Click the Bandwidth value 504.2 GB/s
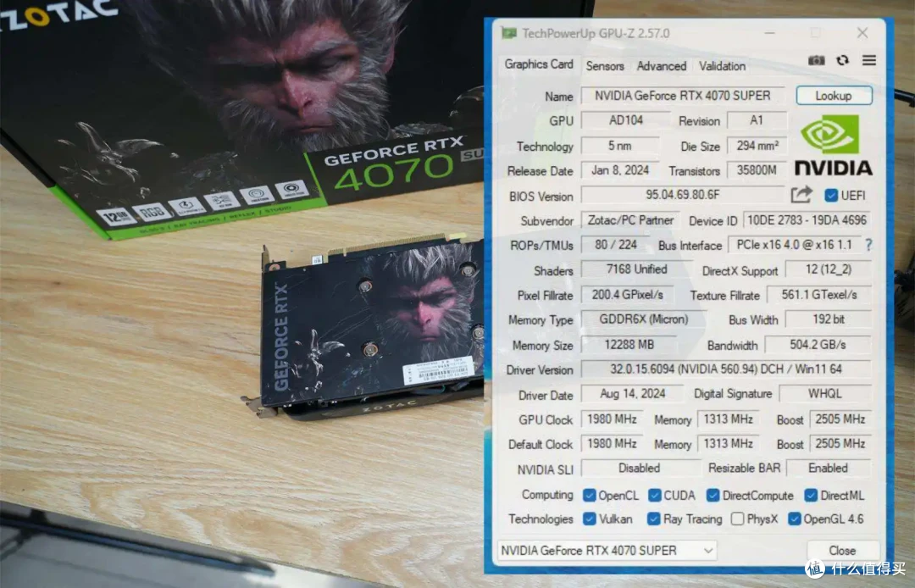This screenshot has width=915, height=588. (x=818, y=345)
